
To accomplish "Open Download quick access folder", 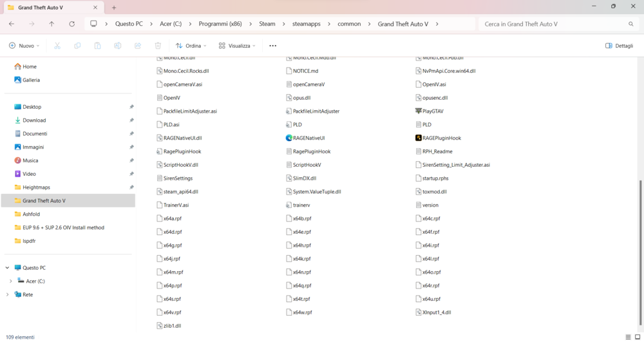I will click(x=30, y=120).
